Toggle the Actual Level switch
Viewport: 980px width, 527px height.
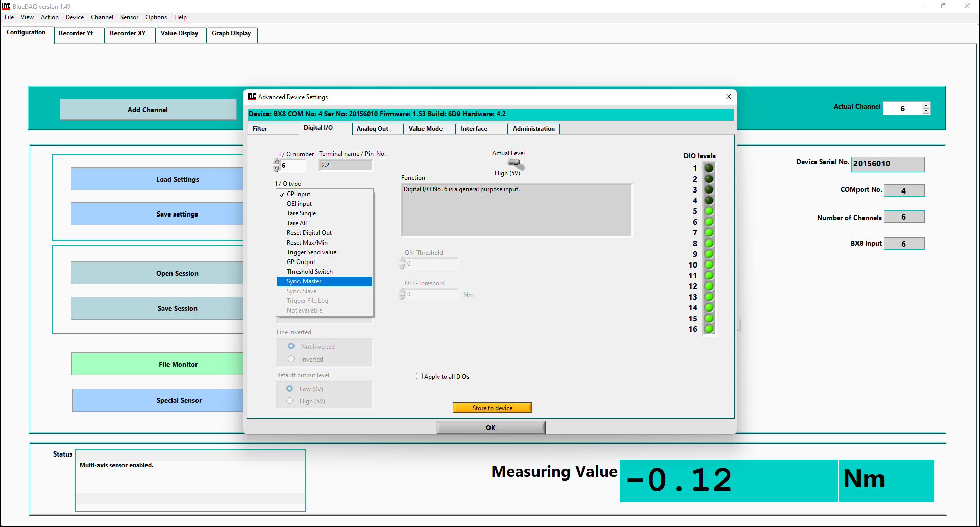click(x=516, y=163)
